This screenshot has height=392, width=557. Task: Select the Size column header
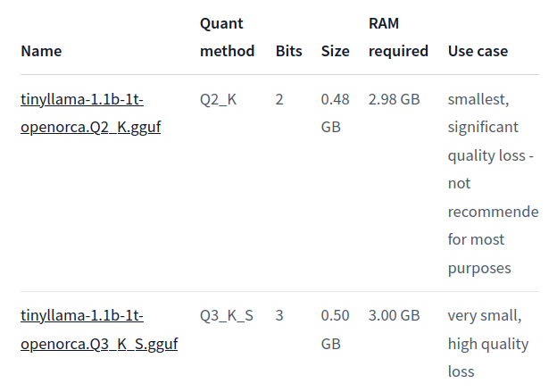335,51
